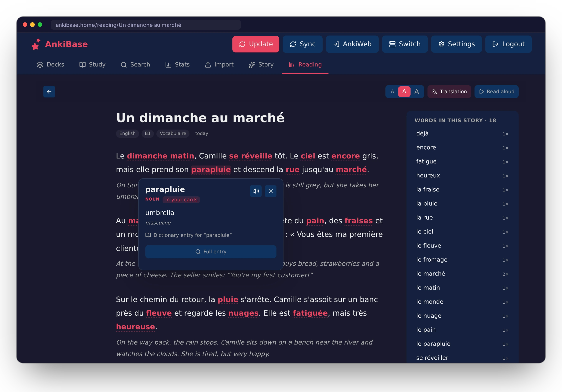Open the Study tab

pyautogui.click(x=92, y=65)
